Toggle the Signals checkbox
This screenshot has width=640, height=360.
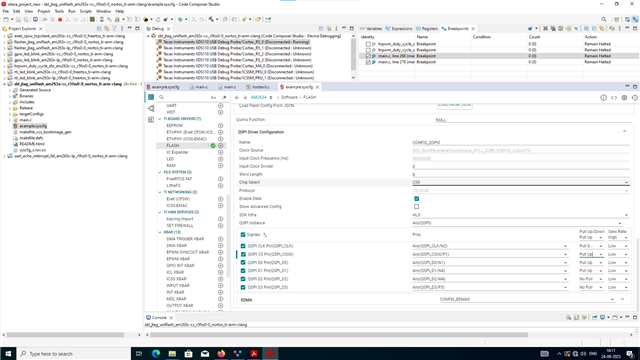243,235
